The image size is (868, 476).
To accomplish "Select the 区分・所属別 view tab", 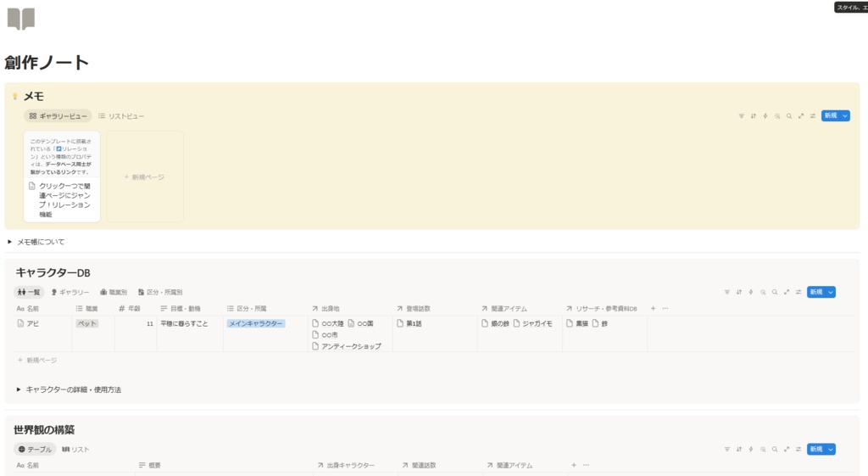I will pyautogui.click(x=160, y=292).
